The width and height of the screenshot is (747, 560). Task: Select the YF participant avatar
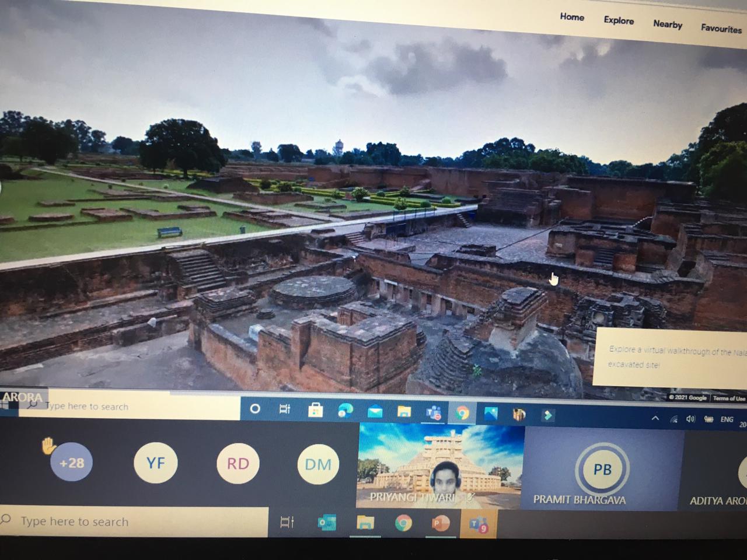[x=155, y=463]
